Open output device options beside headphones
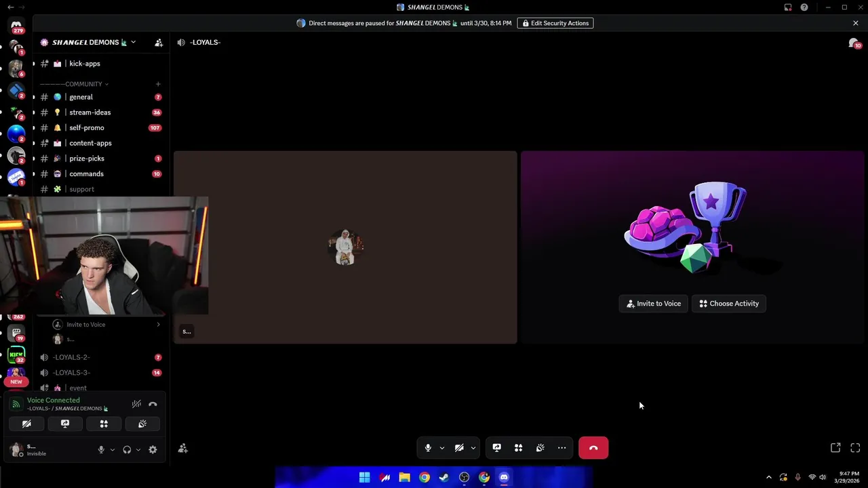Image resolution: width=868 pixels, height=488 pixels. click(x=138, y=449)
